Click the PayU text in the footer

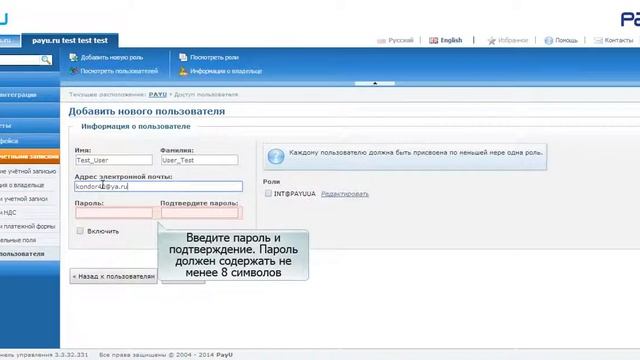point(224,355)
